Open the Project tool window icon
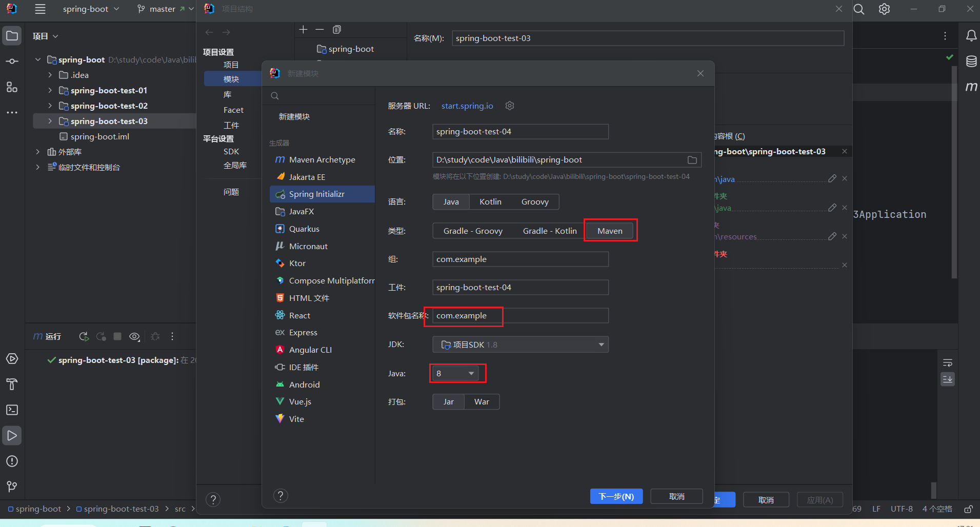The image size is (980, 527). coord(12,36)
